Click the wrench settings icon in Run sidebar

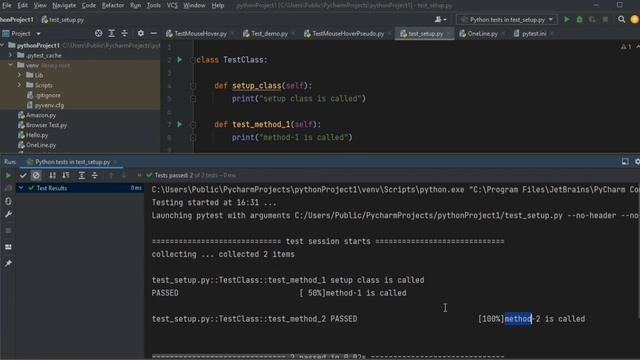8,215
